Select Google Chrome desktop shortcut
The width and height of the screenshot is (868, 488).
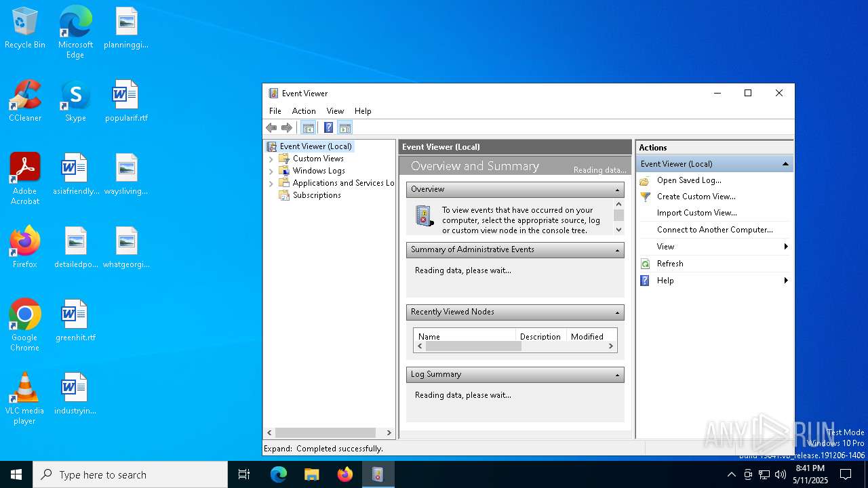(x=25, y=325)
